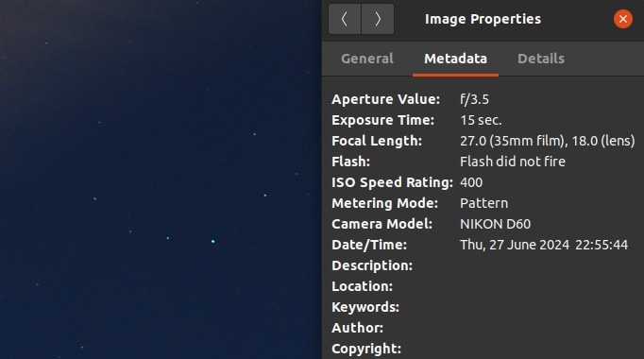
Task: Click the 'Focal Length:' label
Action: (x=377, y=141)
